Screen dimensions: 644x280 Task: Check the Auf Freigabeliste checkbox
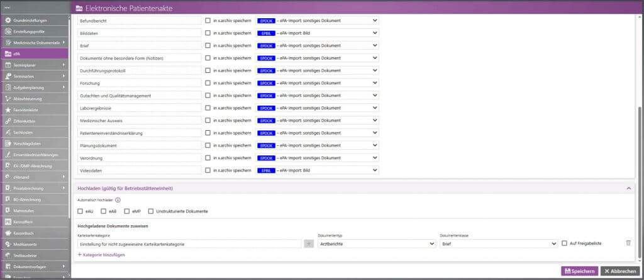click(x=564, y=244)
